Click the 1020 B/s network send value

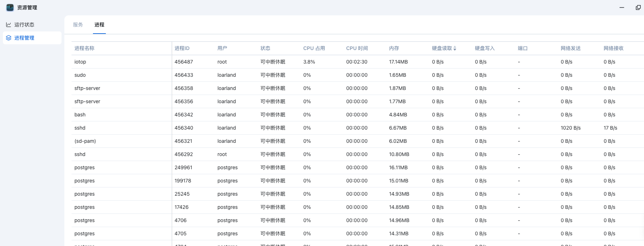pyautogui.click(x=571, y=128)
